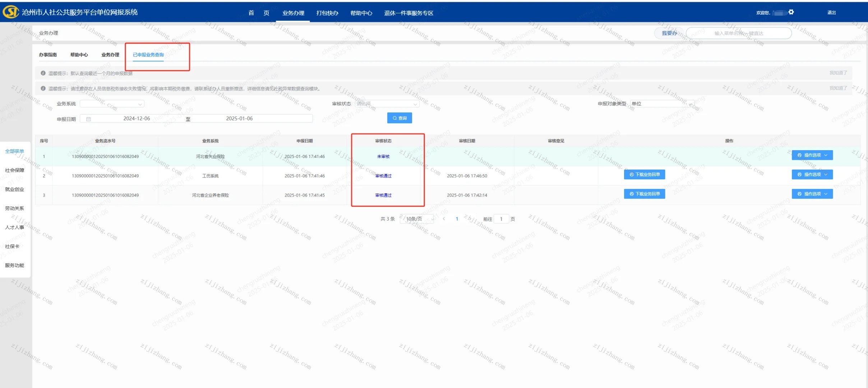Click the 我要办 button
This screenshot has height=388, width=868.
[669, 33]
